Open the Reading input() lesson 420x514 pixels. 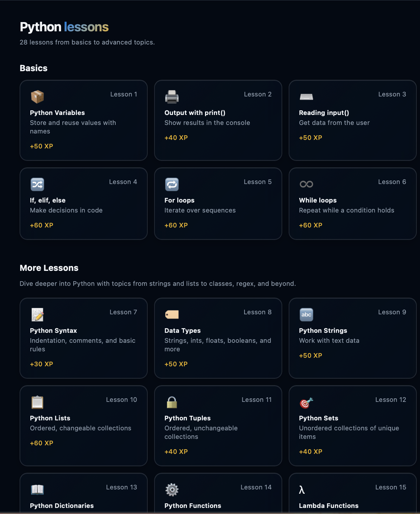(x=324, y=113)
